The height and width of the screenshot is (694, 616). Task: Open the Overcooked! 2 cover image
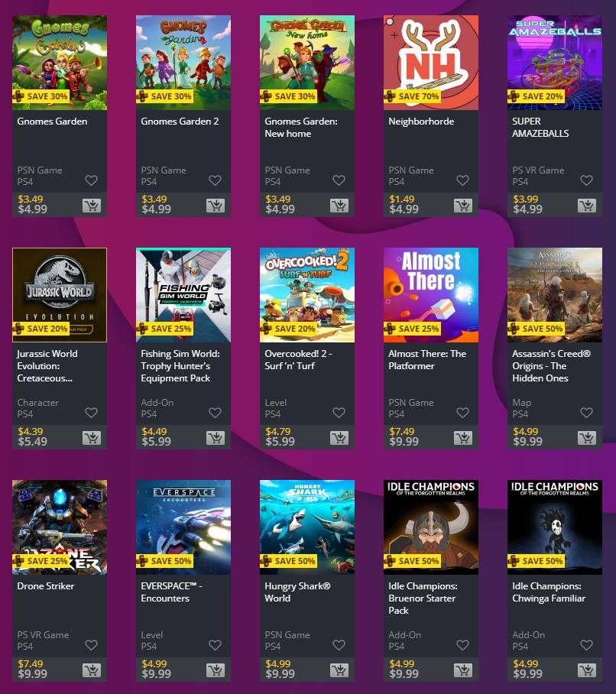(x=307, y=295)
